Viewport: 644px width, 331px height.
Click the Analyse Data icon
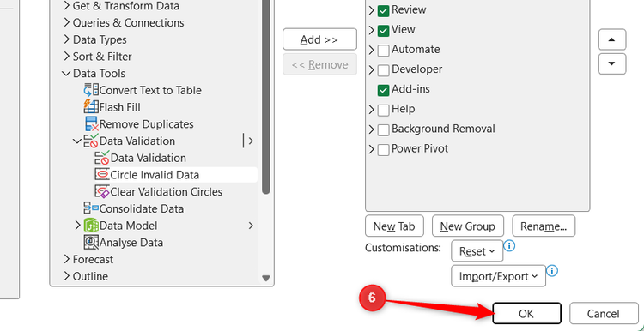(x=91, y=243)
